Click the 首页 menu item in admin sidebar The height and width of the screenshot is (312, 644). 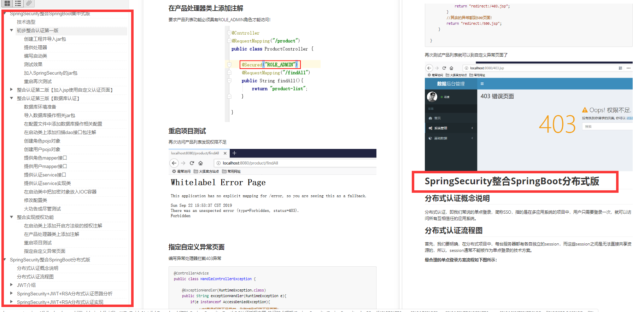(x=451, y=118)
